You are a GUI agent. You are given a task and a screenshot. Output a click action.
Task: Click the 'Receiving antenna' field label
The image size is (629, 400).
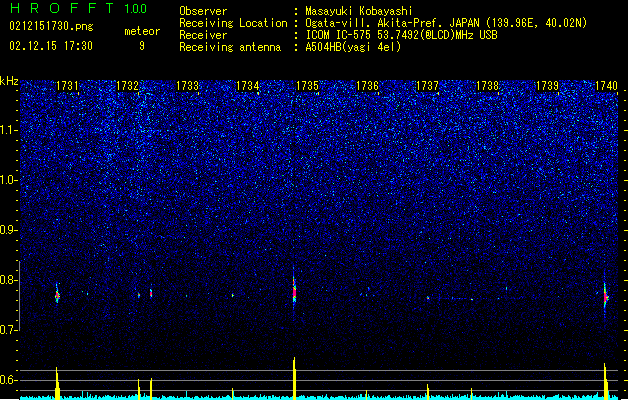pyautogui.click(x=230, y=47)
